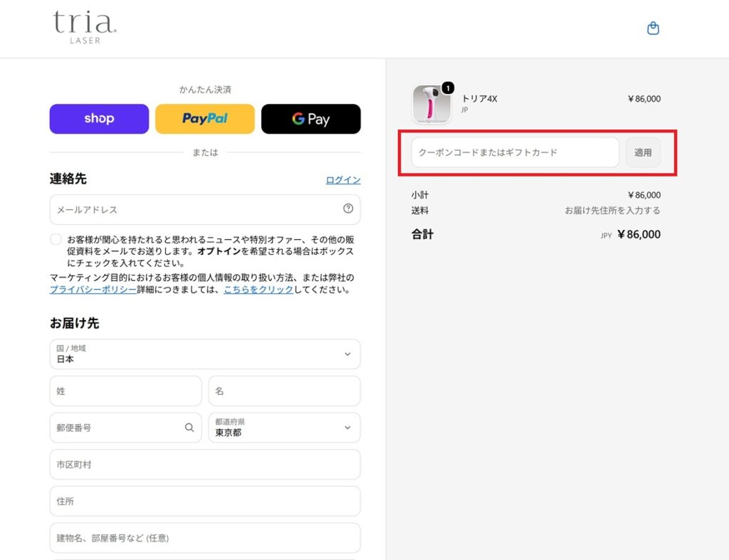Focus the 市区町村 city field
729x560 pixels.
pyautogui.click(x=205, y=464)
